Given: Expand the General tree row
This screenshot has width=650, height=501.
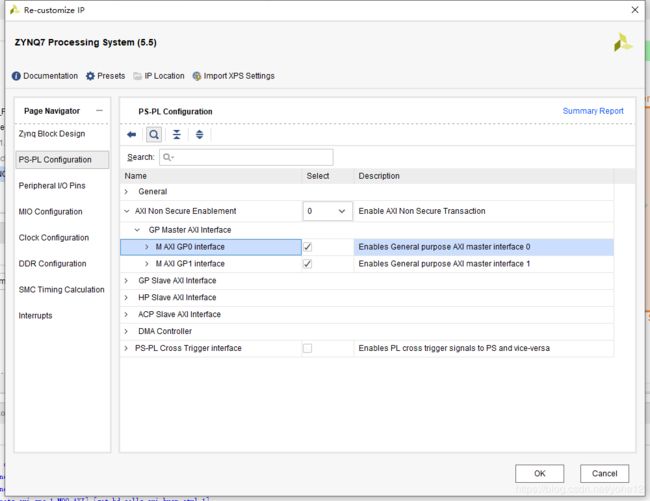Looking at the screenshot, I should coord(126,192).
